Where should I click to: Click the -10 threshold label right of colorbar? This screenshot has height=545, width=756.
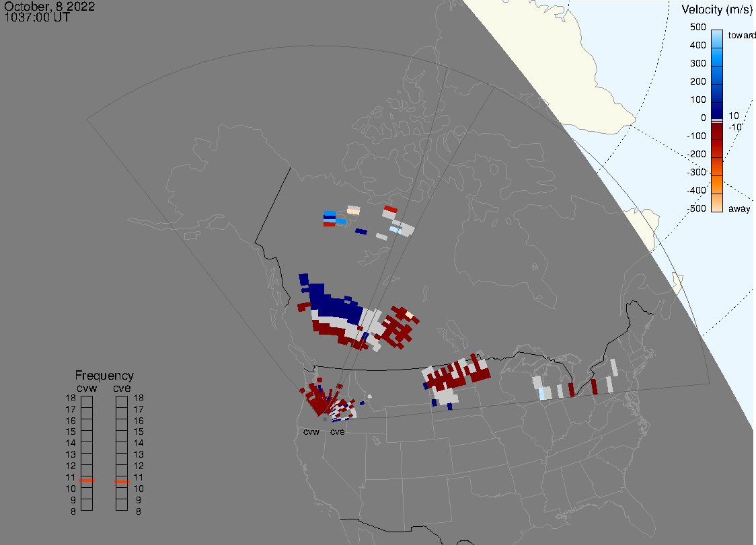(x=734, y=127)
